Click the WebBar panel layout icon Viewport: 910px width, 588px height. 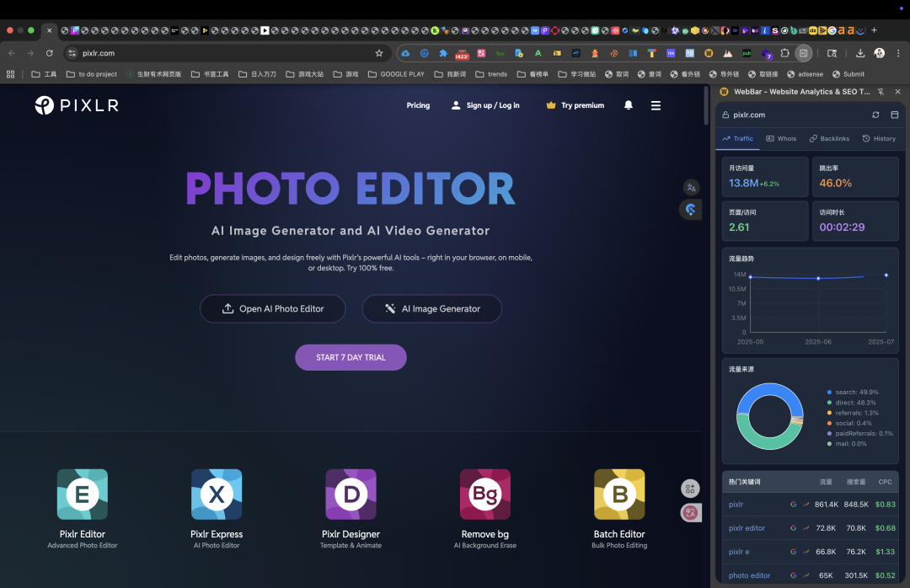(x=894, y=115)
